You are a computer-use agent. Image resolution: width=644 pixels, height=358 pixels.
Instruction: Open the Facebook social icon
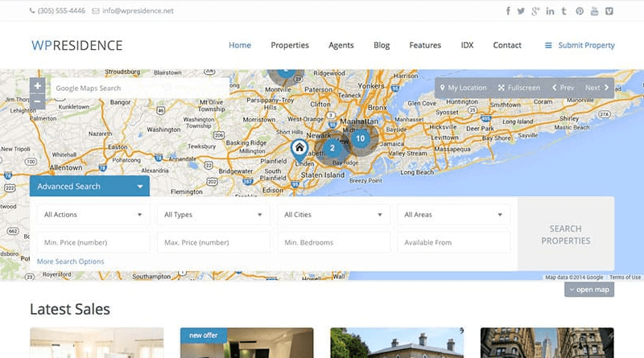point(508,11)
